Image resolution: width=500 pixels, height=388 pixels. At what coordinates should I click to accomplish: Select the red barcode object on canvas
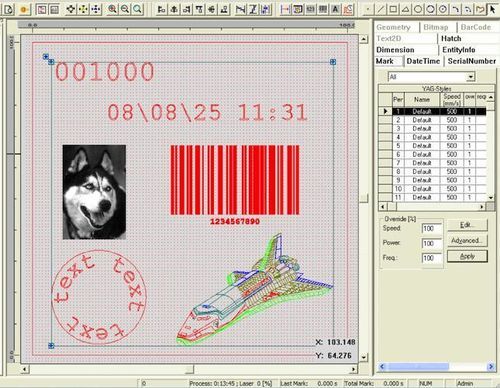tap(235, 185)
